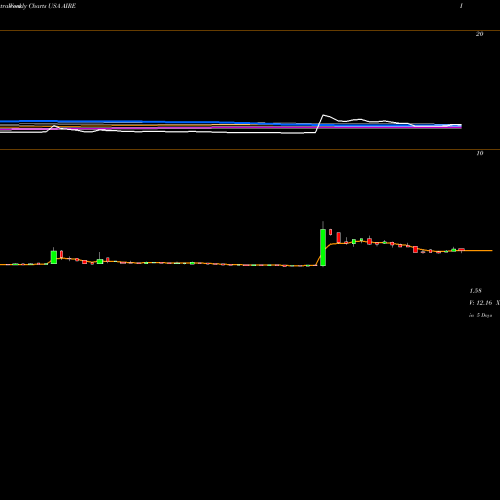Image resolution: width=500 pixels, height=500 pixels.
Task: Click the second green candle with long wick on left
Action: tap(99, 261)
